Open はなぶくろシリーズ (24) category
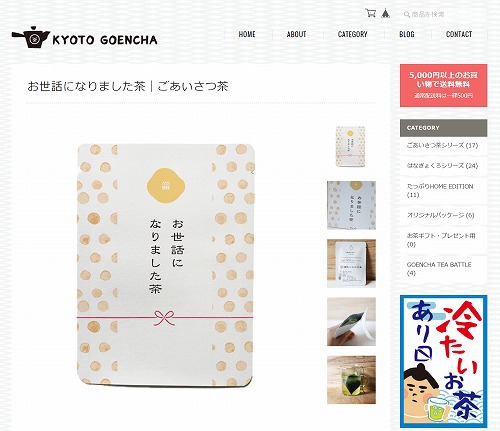 442,166
